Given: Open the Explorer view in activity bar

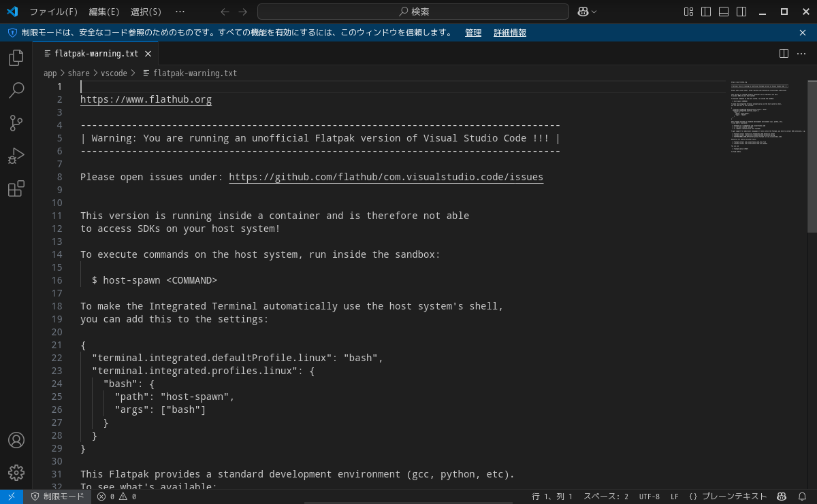Looking at the screenshot, I should point(16,58).
